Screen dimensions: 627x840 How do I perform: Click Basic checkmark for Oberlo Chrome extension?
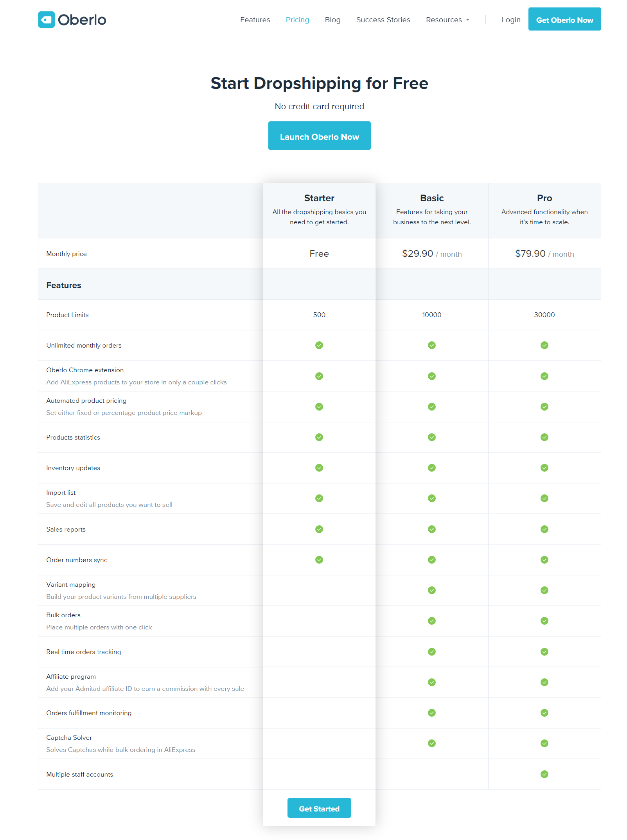coord(432,376)
